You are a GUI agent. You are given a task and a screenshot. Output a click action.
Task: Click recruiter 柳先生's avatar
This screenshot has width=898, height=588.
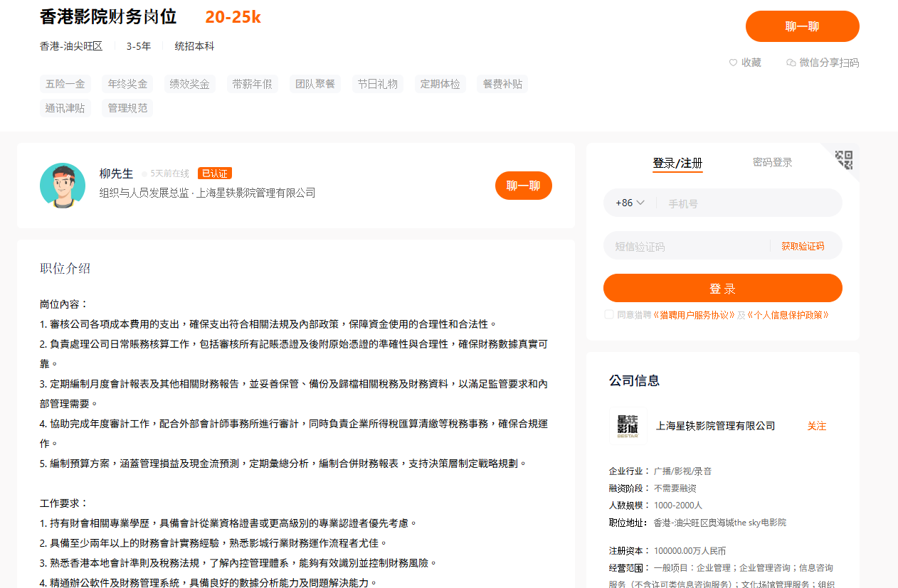pos(62,185)
